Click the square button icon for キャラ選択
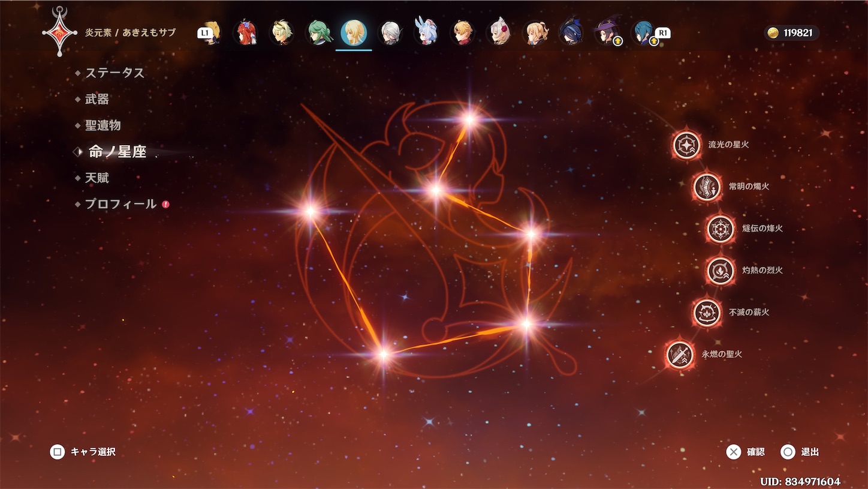The image size is (868, 489). (57, 452)
